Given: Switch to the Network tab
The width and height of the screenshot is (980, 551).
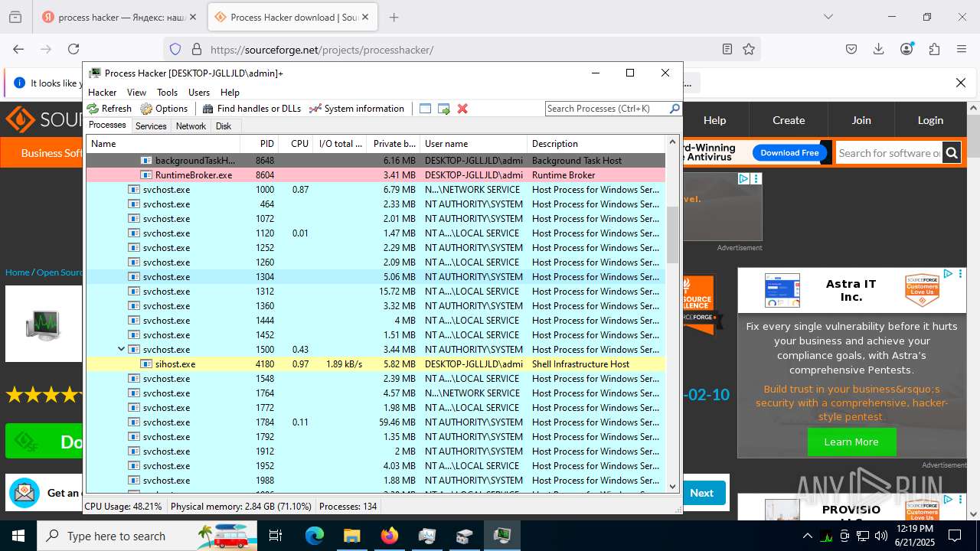Looking at the screenshot, I should (x=191, y=126).
